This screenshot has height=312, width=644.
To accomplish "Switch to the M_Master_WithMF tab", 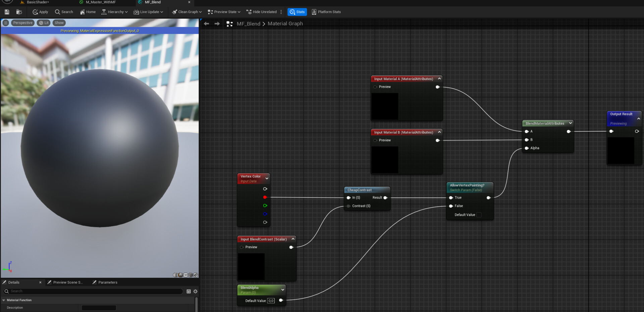I will click(x=101, y=2).
